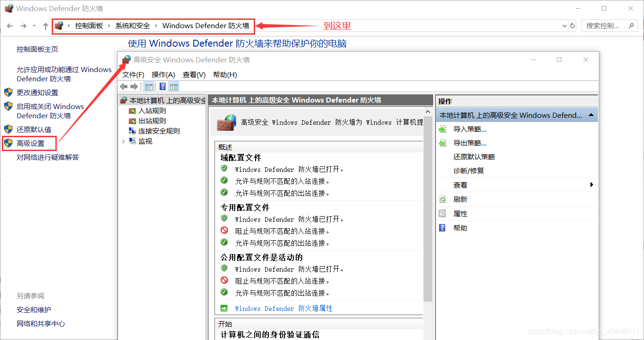Click the blue question-mark help toolbar icon
644x340 pixels.
pos(162,86)
